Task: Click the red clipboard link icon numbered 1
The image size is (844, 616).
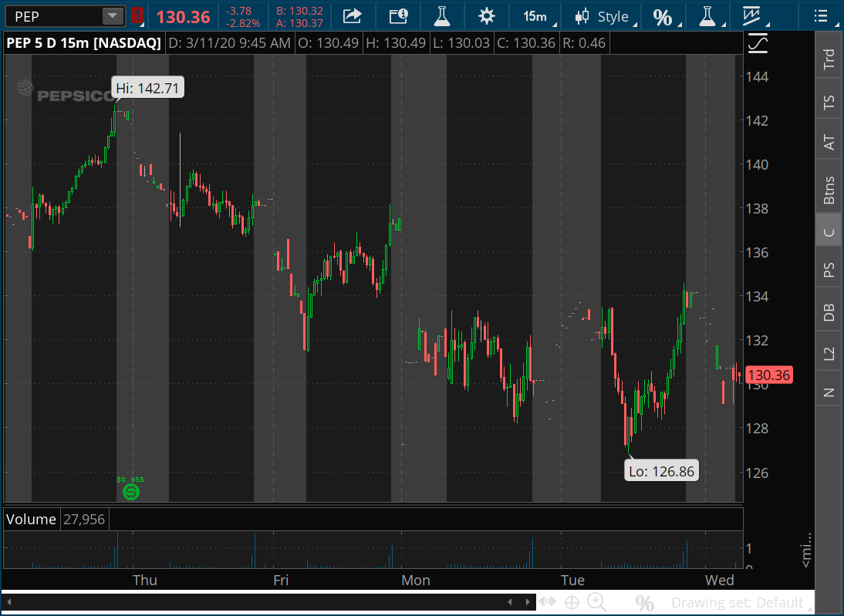Action: [137, 16]
